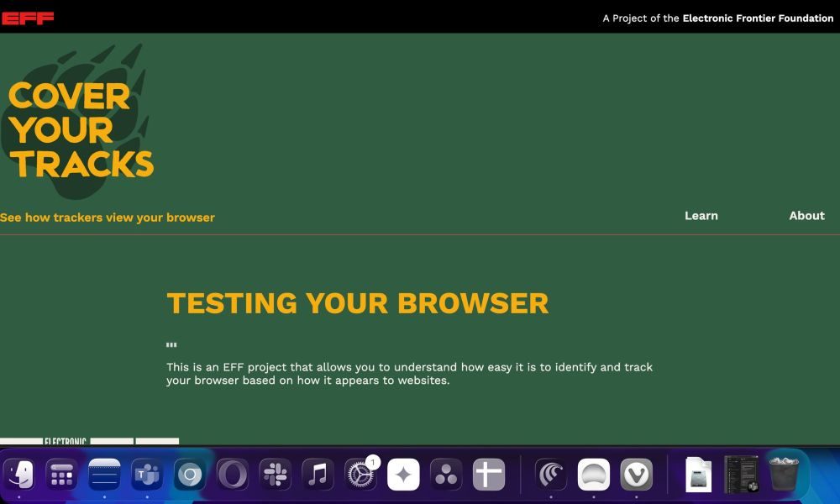
Task: Open Opera browser from the dock
Action: coord(233,475)
